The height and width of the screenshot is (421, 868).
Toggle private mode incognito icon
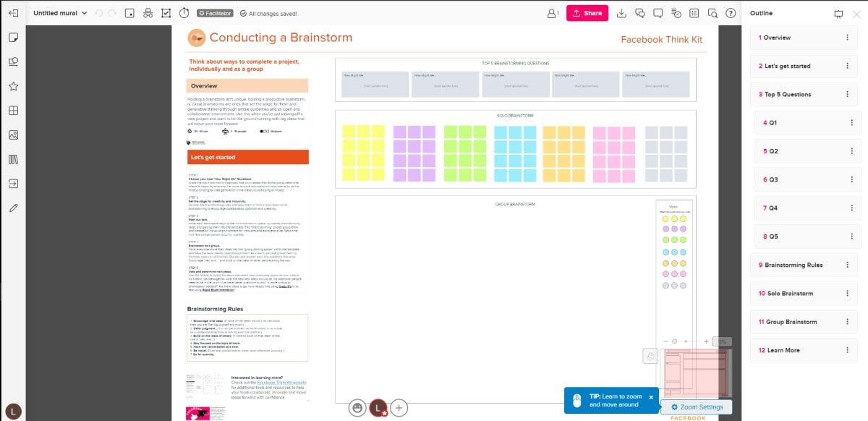click(148, 13)
